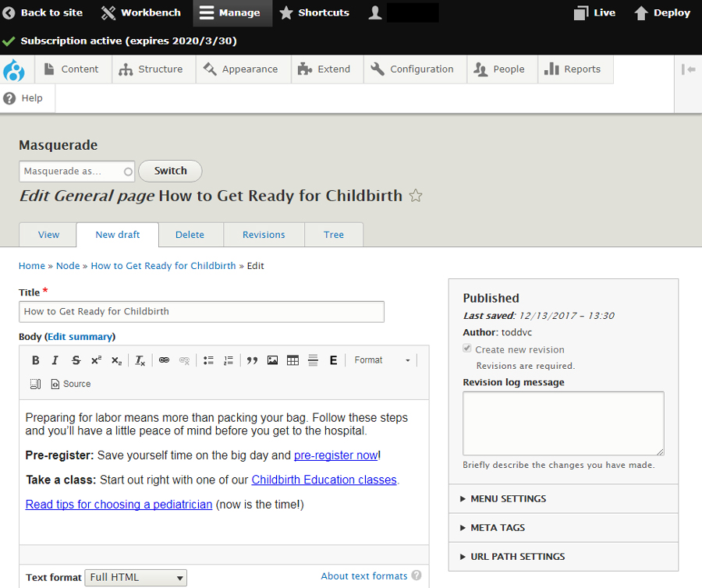The image size is (702, 588).
Task: Insert a table in the Body editor
Action: pyautogui.click(x=292, y=360)
